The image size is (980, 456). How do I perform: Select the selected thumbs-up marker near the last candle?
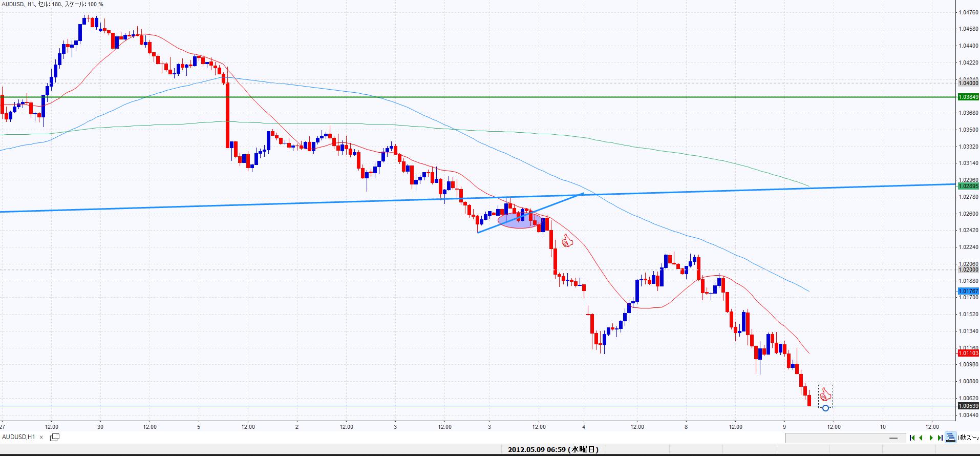[825, 393]
